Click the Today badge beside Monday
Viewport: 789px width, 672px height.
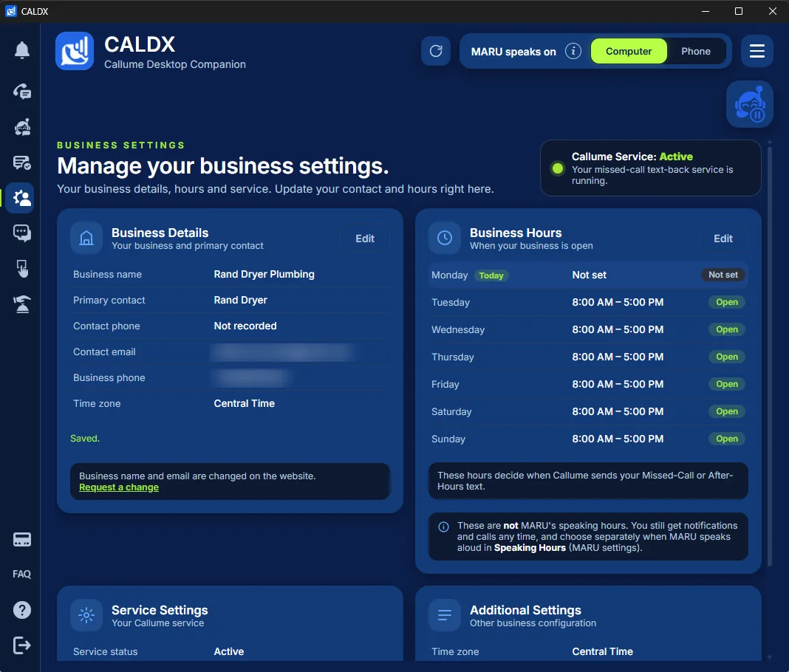point(491,275)
